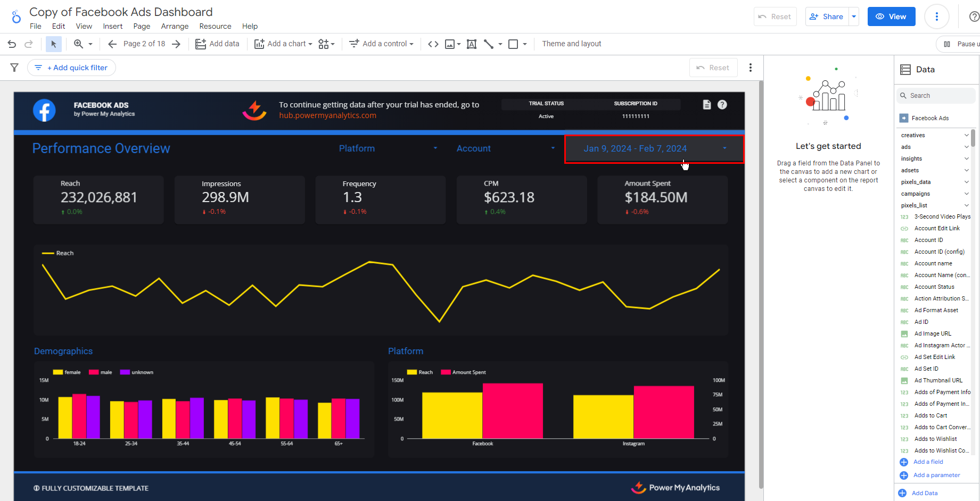Image resolution: width=980 pixels, height=501 pixels.
Task: Insert an image from toolbar
Action: pyautogui.click(x=450, y=44)
